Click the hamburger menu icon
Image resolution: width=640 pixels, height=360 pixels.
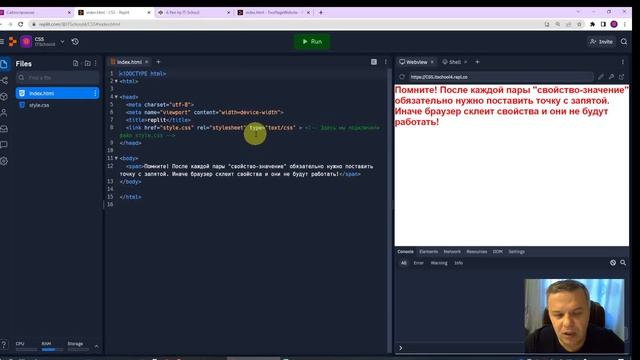pos(2,42)
